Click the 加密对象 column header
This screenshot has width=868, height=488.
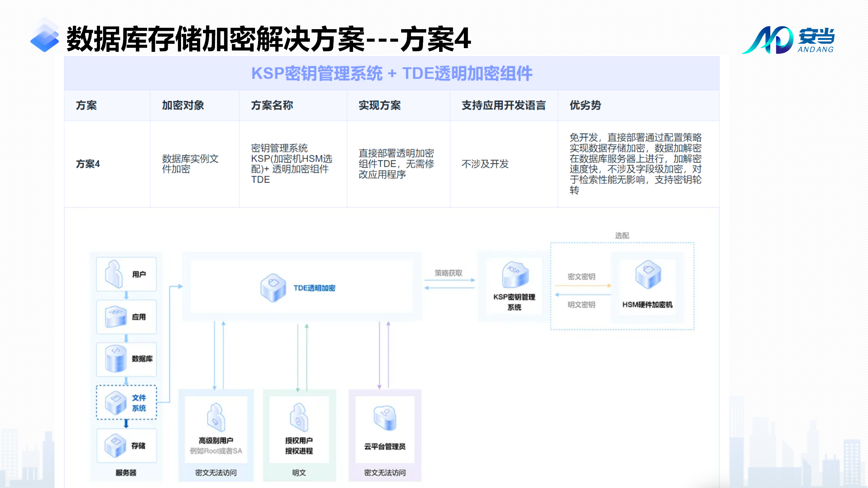click(183, 105)
